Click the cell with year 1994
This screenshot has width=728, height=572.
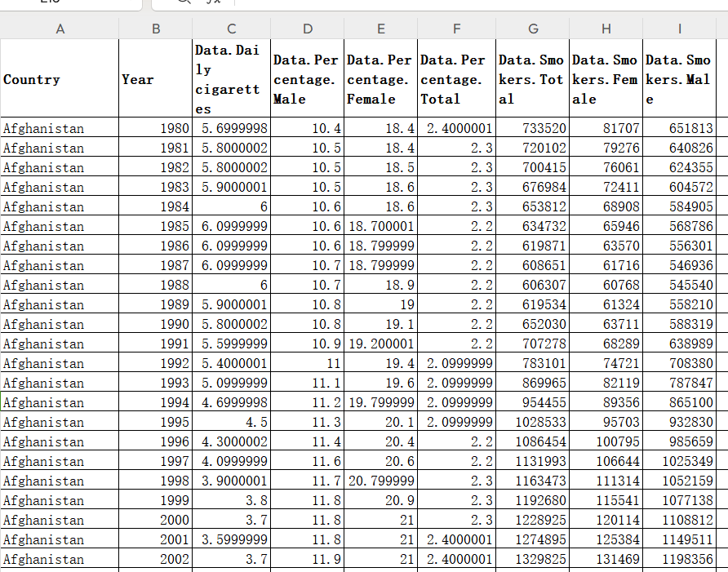pos(156,401)
